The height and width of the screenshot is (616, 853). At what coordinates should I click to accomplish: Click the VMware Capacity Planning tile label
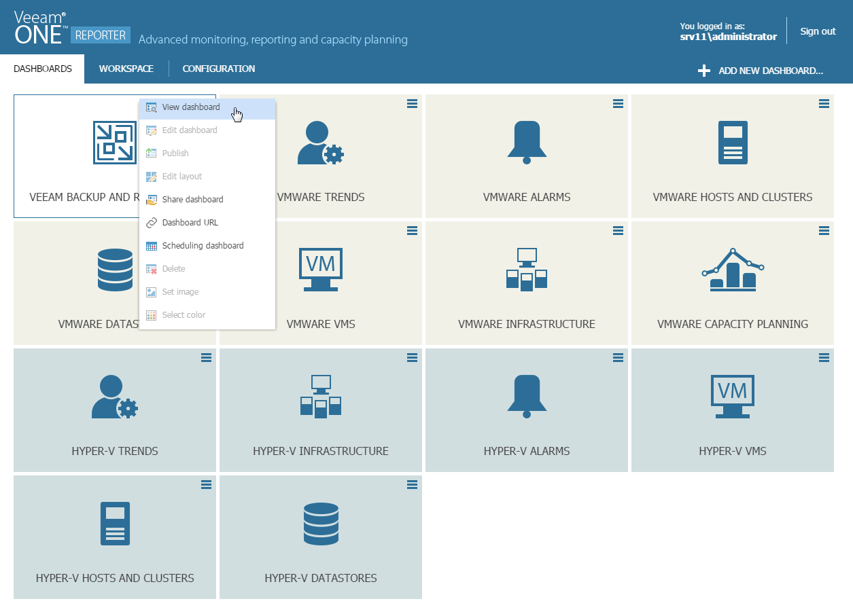pyautogui.click(x=733, y=324)
